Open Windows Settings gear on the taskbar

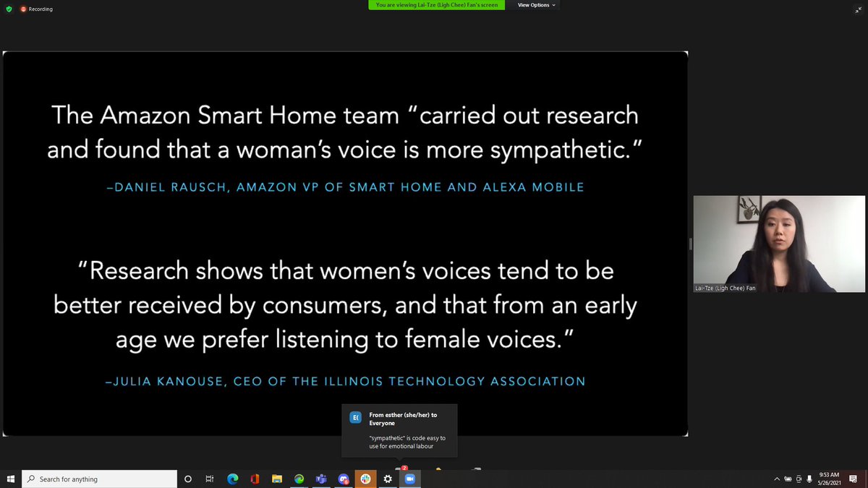click(x=388, y=479)
